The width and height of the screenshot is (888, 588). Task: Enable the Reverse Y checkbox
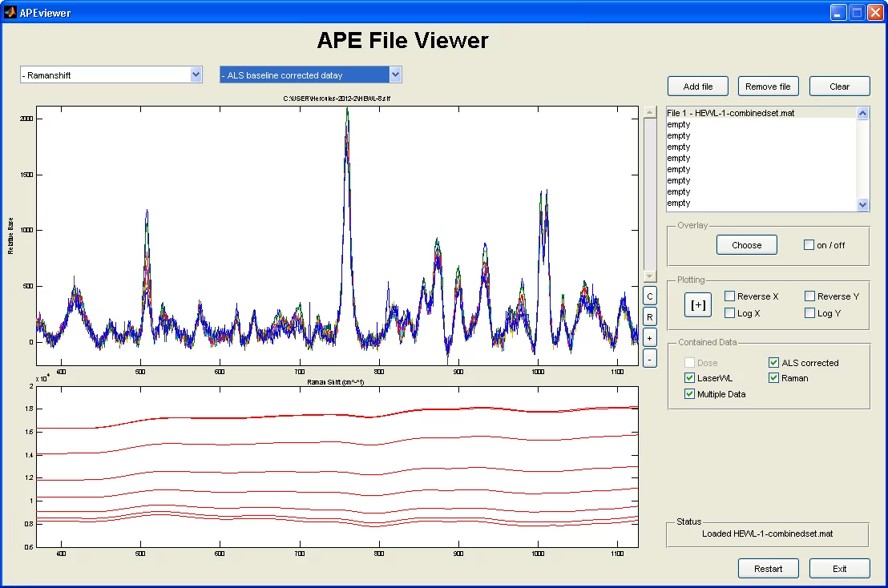(809, 296)
